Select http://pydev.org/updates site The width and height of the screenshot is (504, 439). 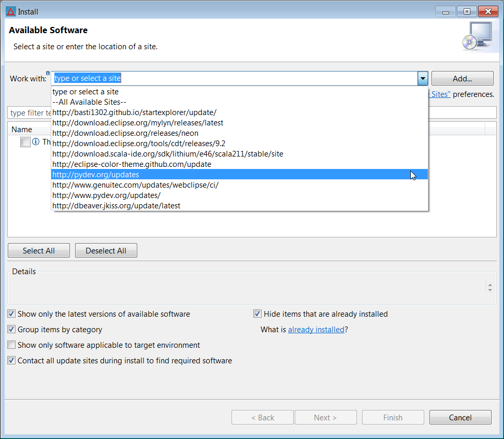click(239, 174)
